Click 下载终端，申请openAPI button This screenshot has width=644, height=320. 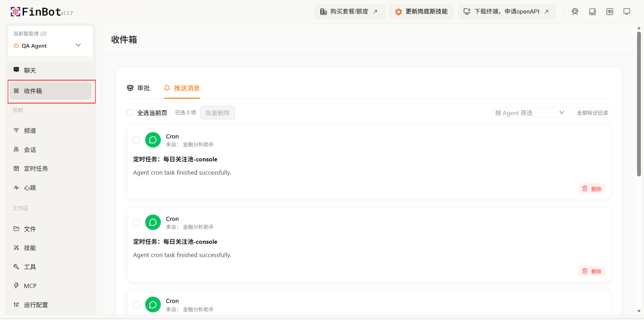pos(507,12)
